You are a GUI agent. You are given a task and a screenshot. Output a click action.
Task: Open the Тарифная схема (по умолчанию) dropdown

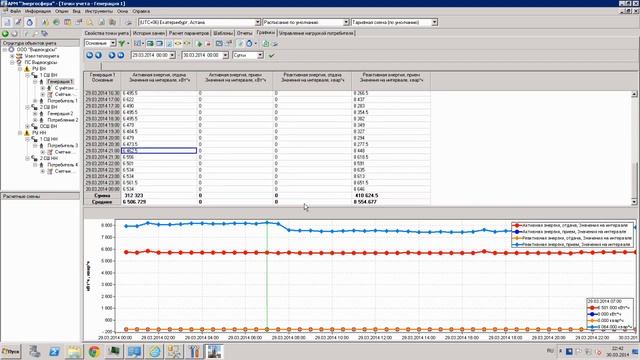click(x=435, y=22)
